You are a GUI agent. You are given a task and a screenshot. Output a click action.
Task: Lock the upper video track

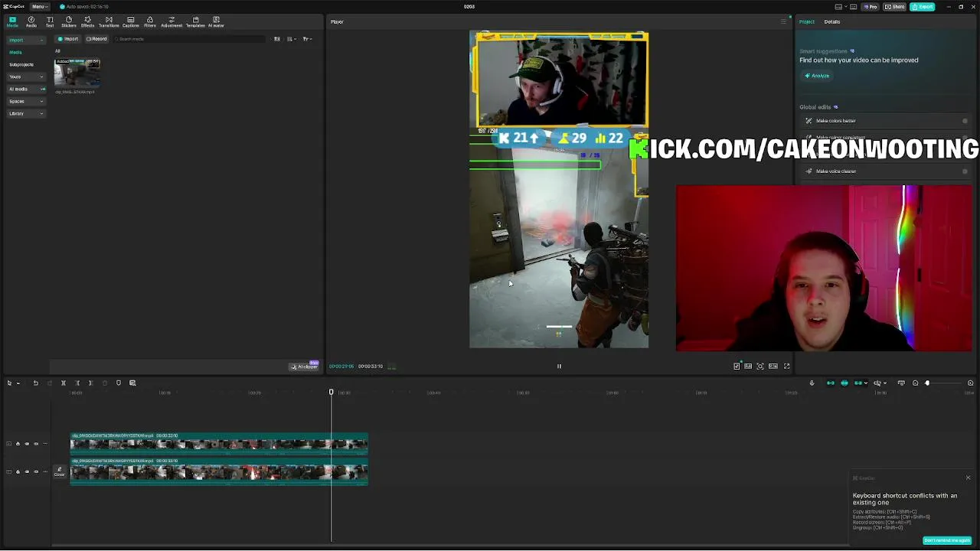18,444
